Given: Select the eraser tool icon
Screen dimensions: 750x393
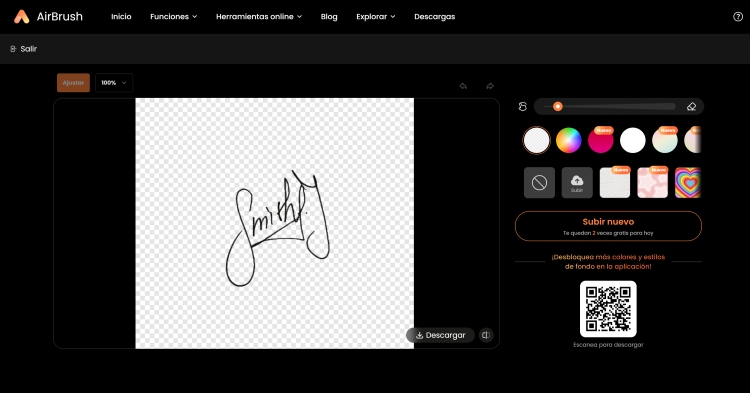Looking at the screenshot, I should pyautogui.click(x=691, y=107).
